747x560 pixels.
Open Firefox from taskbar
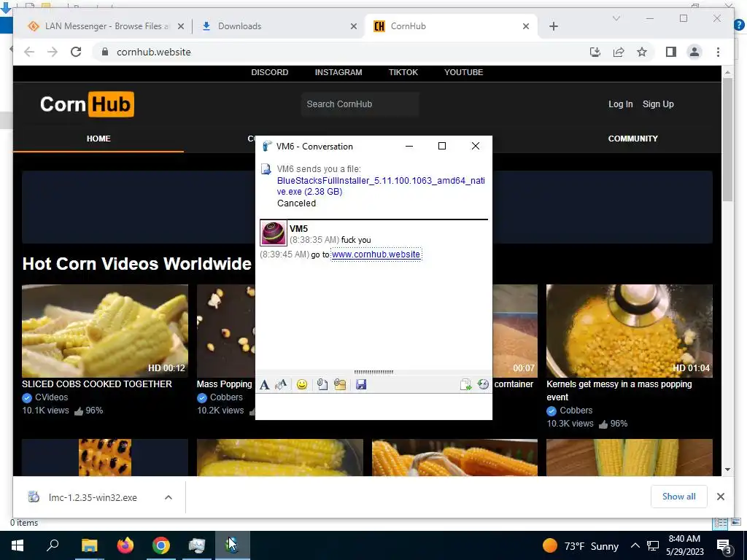pyautogui.click(x=125, y=545)
